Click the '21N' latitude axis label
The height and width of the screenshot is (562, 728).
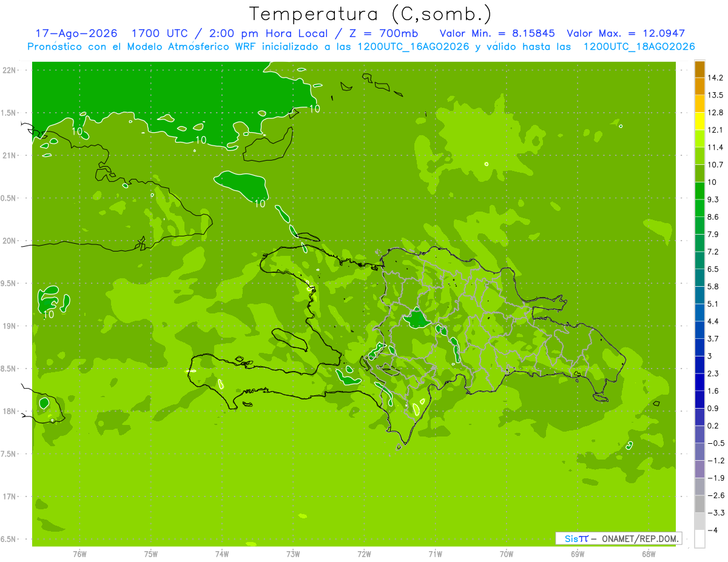tap(9, 155)
